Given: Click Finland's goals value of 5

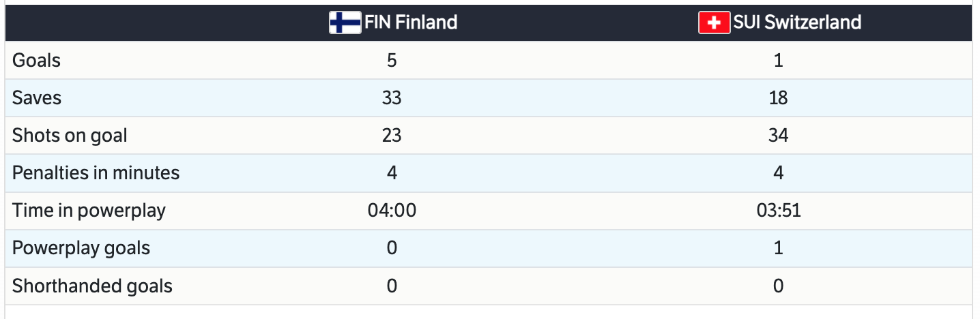Looking at the screenshot, I should [x=392, y=61].
